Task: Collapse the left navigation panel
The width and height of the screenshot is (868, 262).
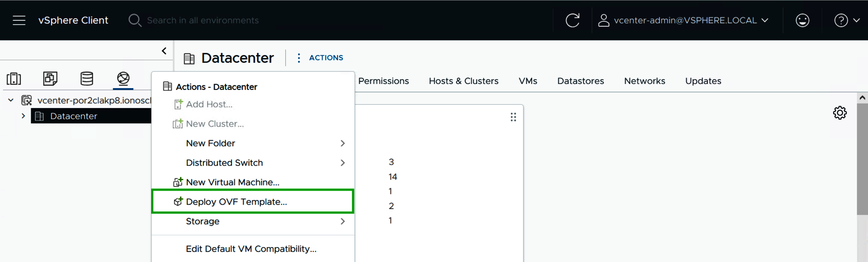Action: click(x=164, y=51)
